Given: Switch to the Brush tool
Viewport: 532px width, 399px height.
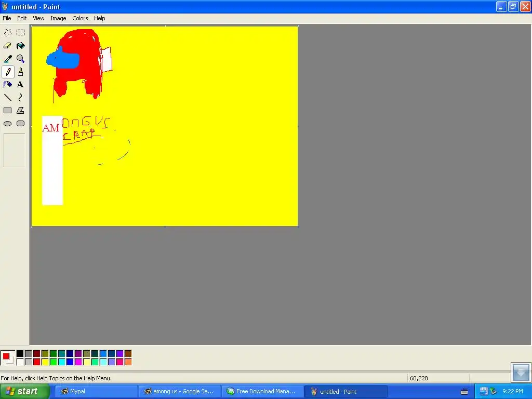Looking at the screenshot, I should tap(20, 72).
